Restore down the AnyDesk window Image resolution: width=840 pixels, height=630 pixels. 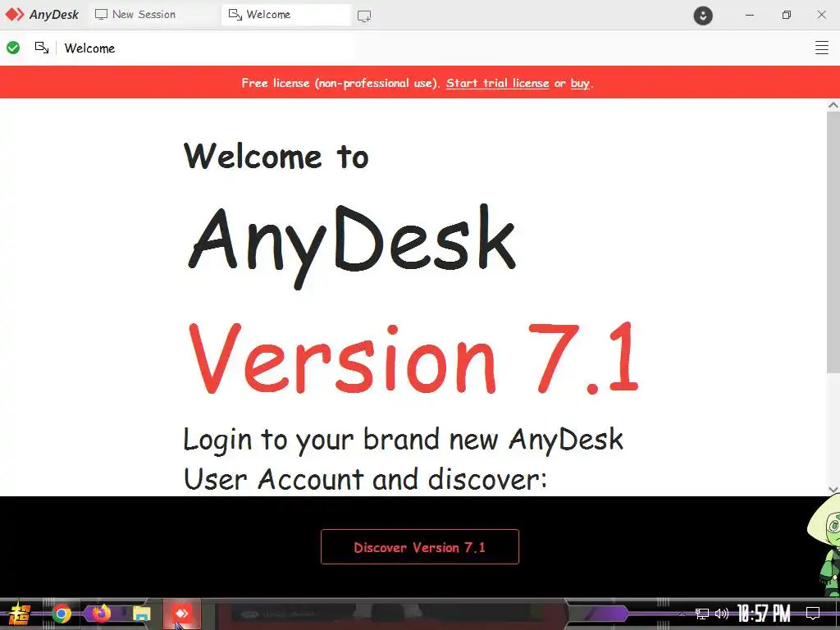(787, 15)
